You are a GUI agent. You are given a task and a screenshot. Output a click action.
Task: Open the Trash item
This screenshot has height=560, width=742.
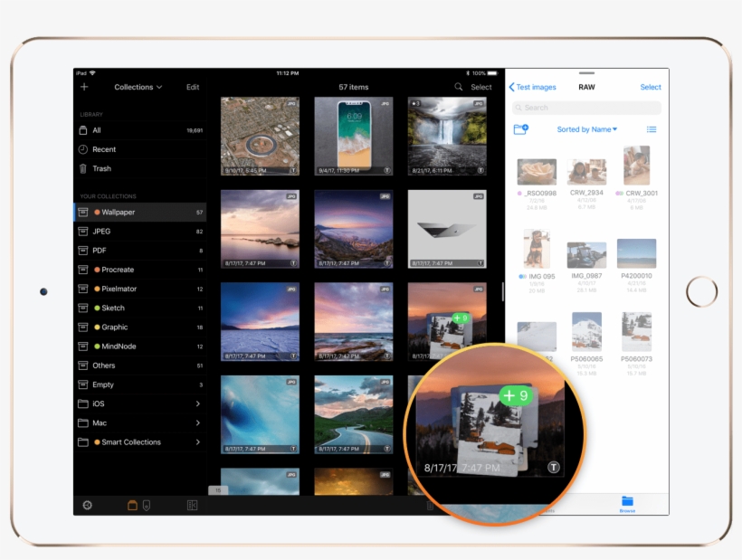coord(140,168)
